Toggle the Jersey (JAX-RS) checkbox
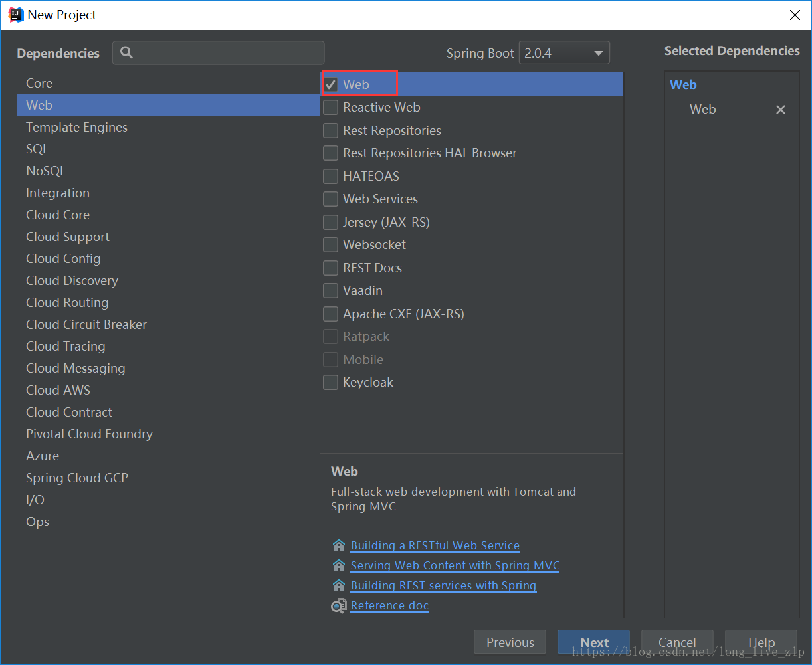Viewport: 812px width, 665px height. (x=330, y=222)
